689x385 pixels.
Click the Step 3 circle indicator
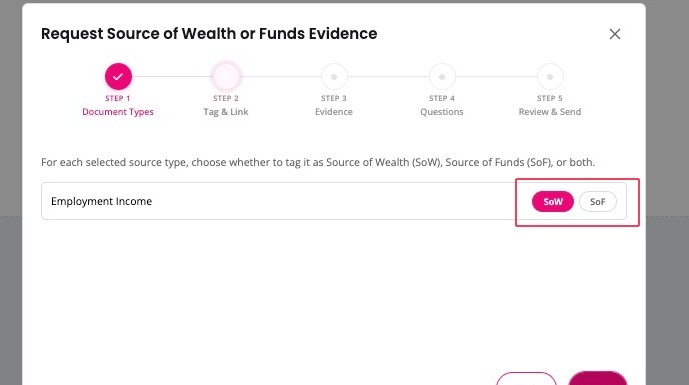[334, 76]
